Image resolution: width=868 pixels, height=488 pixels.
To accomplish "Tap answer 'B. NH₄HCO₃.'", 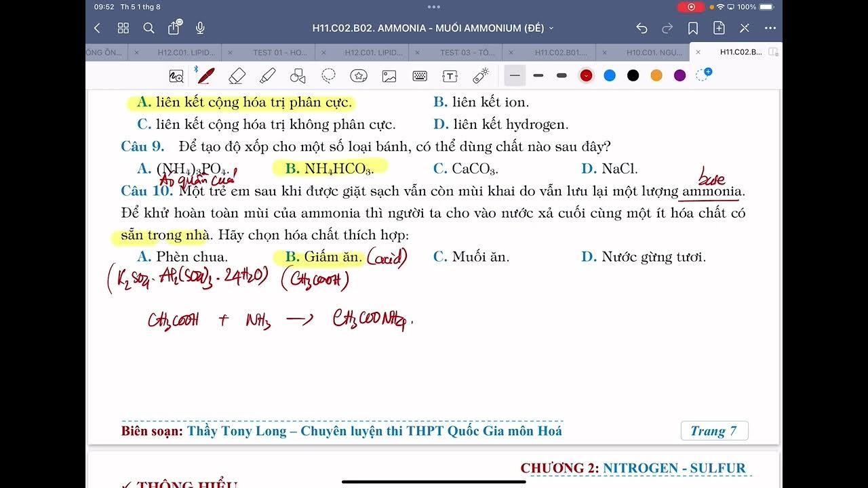I will 329,168.
